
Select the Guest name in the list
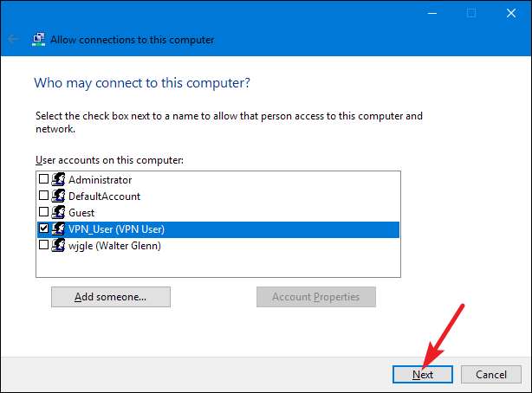click(x=82, y=213)
